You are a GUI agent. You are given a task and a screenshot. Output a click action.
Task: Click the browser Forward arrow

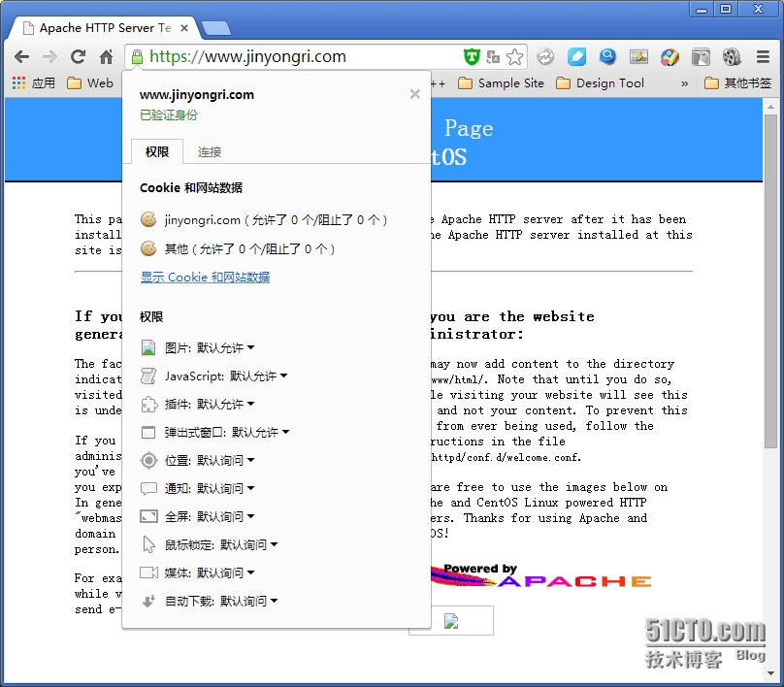pyautogui.click(x=49, y=57)
